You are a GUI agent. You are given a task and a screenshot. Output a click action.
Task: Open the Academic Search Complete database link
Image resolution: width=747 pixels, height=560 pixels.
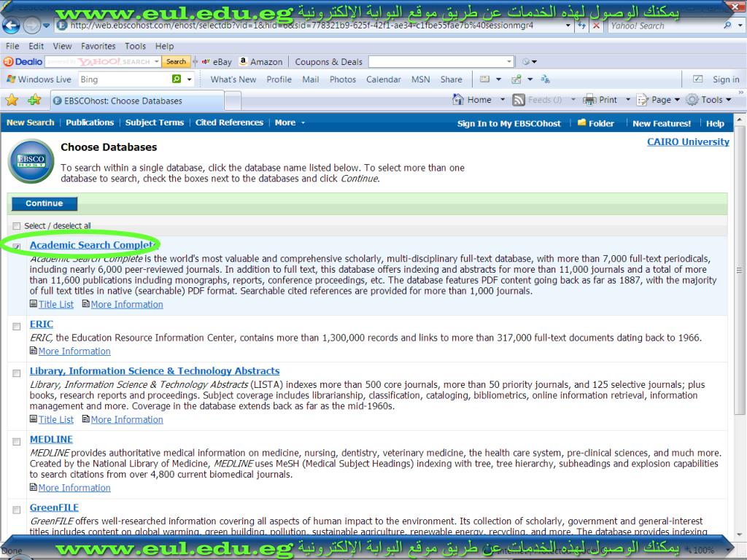[x=93, y=245]
